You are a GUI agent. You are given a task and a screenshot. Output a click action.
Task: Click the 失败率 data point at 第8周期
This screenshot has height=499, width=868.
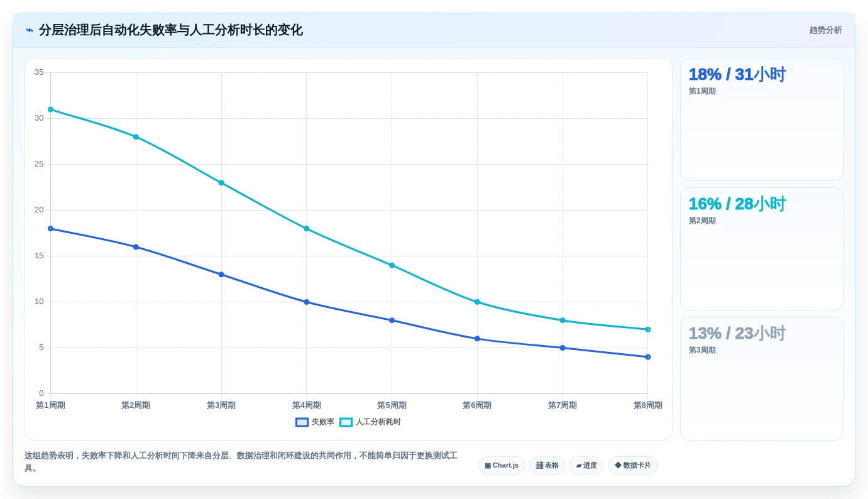click(x=648, y=357)
